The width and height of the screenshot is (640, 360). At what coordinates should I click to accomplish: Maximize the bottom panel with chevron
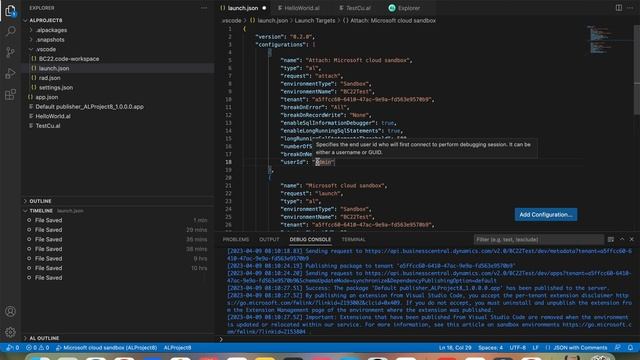coord(622,240)
